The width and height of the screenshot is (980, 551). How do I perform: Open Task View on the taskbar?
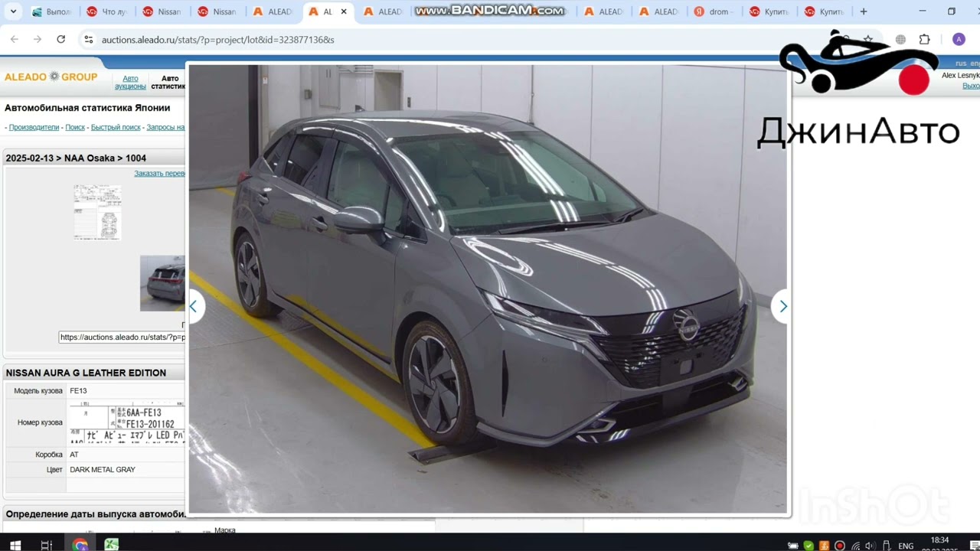47,545
